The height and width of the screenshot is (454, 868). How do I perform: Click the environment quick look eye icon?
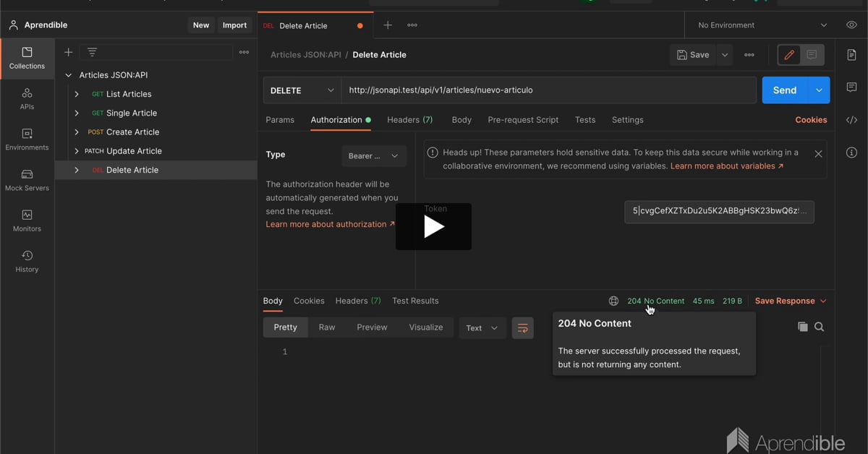pyautogui.click(x=851, y=25)
